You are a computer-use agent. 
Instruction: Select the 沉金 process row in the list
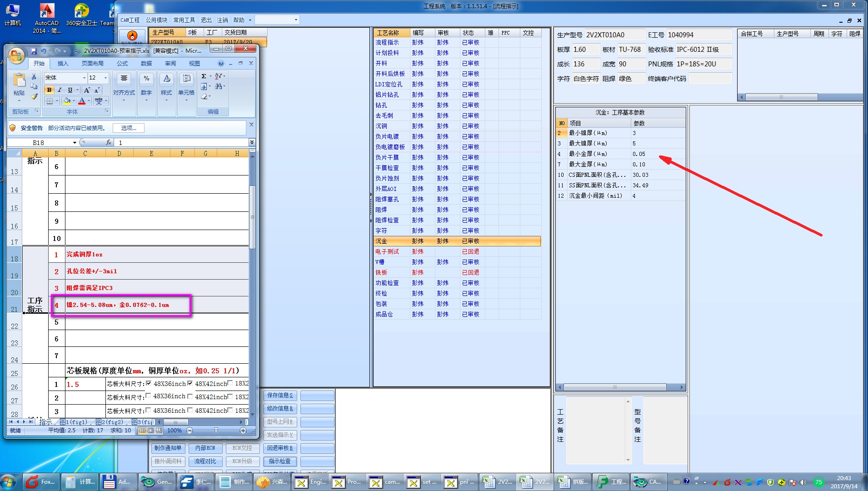(457, 241)
